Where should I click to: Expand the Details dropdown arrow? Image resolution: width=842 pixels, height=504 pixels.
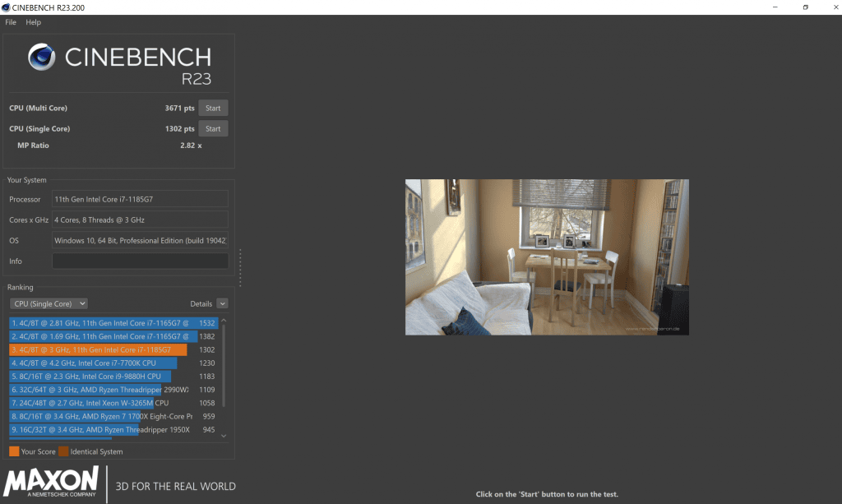(x=222, y=303)
